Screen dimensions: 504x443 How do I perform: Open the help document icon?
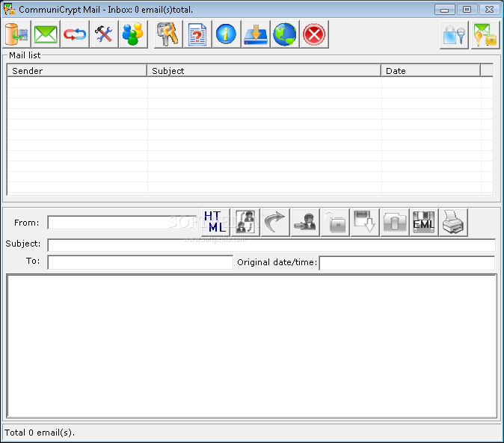pos(197,34)
